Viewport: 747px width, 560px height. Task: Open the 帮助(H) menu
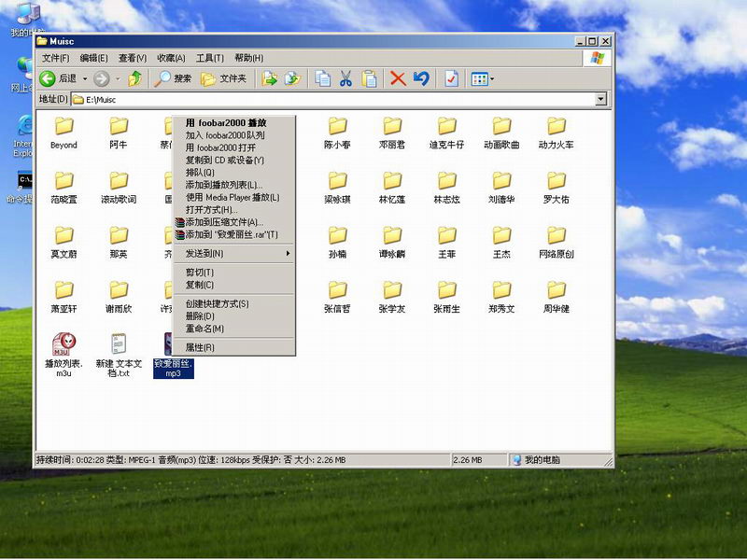tap(248, 58)
